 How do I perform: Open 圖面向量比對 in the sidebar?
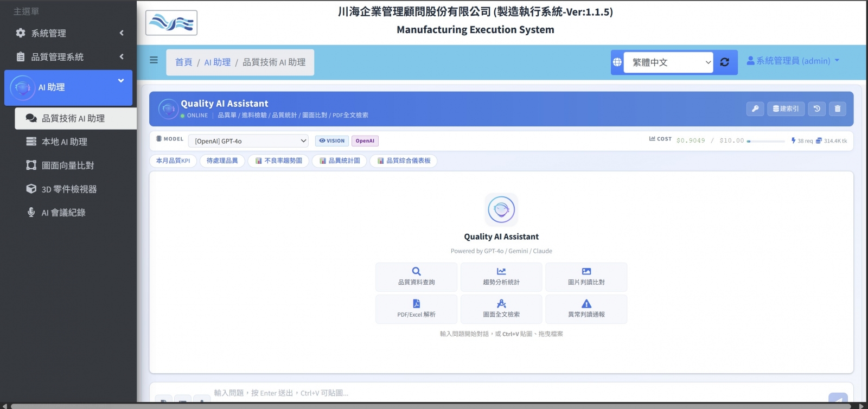pyautogui.click(x=68, y=165)
